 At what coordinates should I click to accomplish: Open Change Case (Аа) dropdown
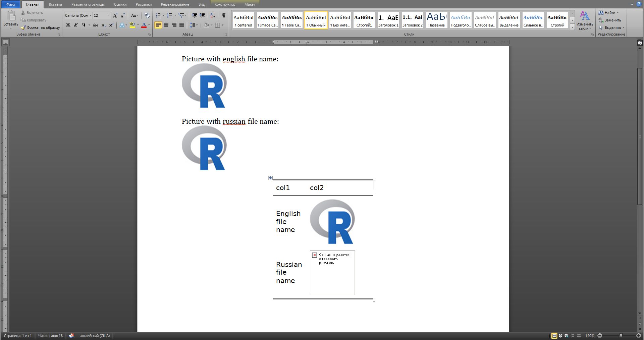(135, 15)
